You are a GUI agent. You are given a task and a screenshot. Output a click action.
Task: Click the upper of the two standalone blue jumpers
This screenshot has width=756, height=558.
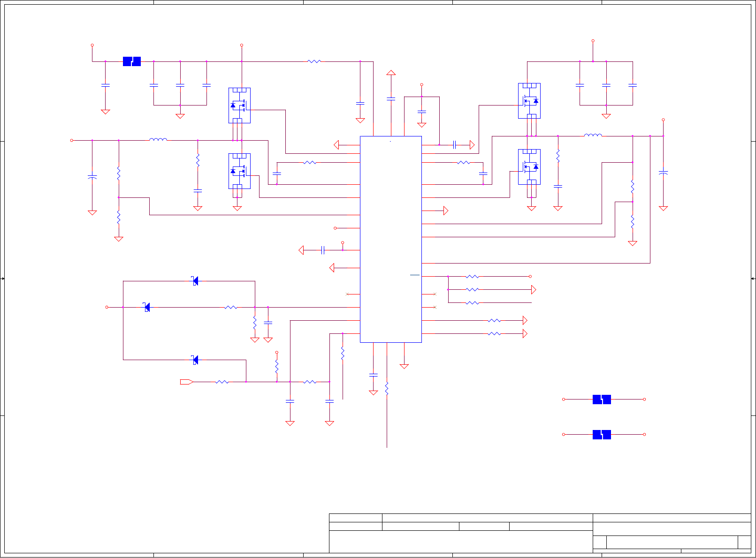[602, 400]
